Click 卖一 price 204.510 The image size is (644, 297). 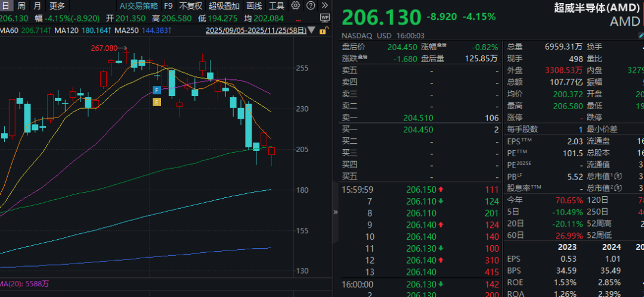pos(419,118)
